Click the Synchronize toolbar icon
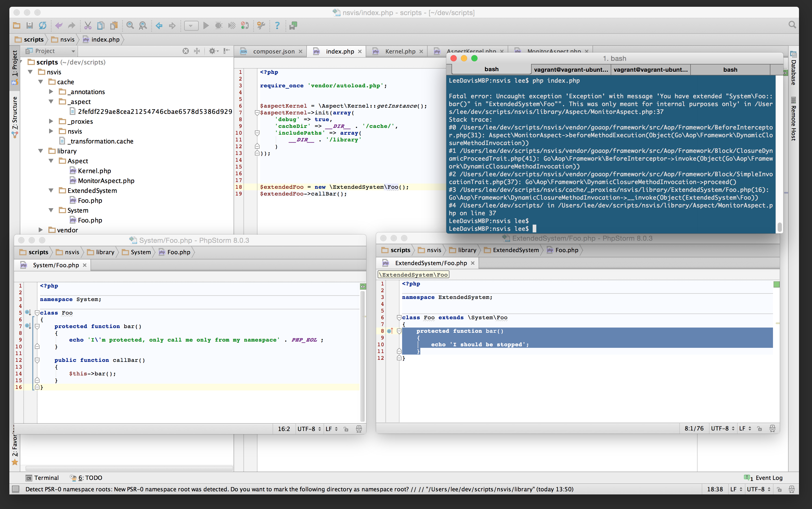 [x=43, y=25]
